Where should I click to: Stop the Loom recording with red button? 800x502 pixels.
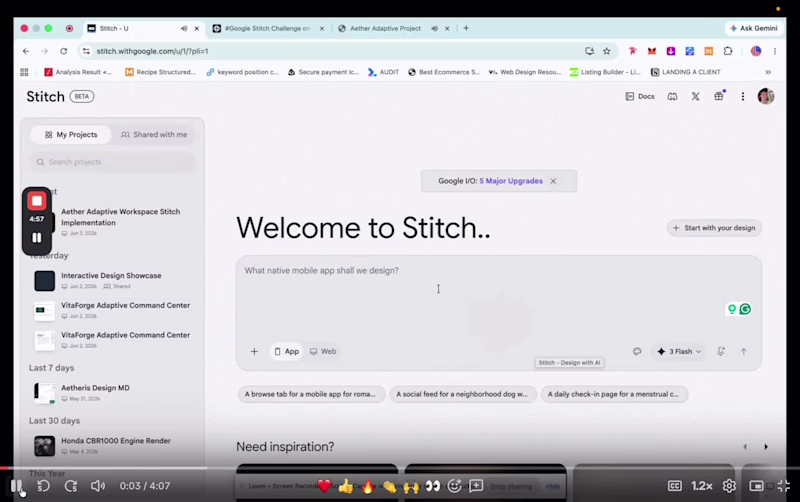point(37,201)
